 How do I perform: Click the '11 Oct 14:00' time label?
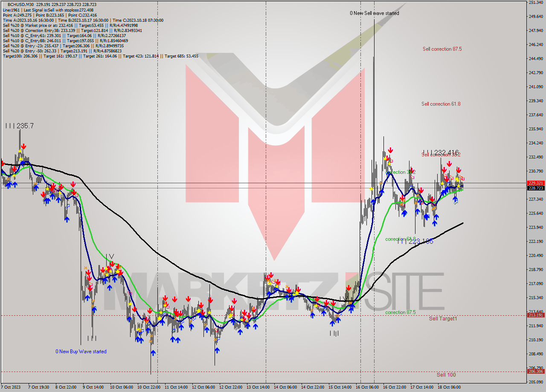(175, 387)
